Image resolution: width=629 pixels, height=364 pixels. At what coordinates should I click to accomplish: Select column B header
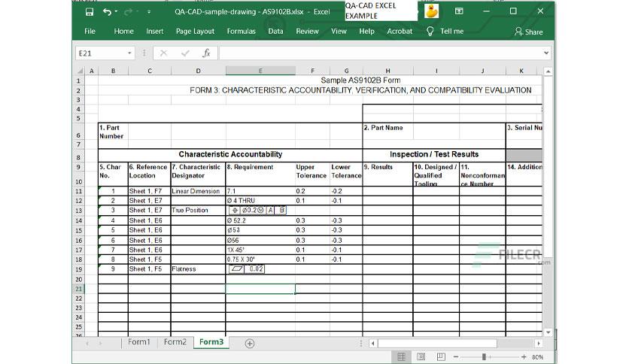(x=113, y=71)
